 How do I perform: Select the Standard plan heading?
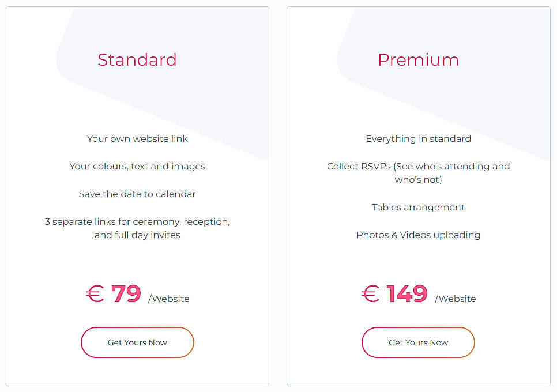(x=137, y=60)
